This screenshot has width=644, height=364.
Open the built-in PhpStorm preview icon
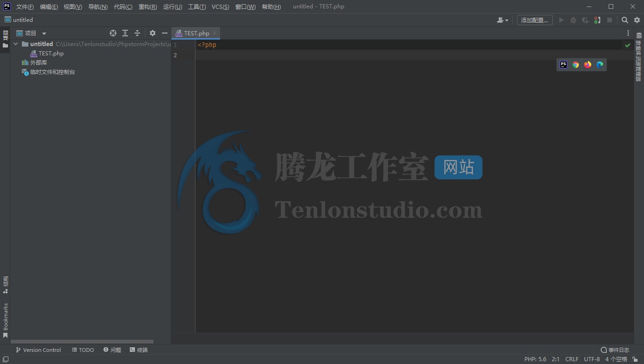pyautogui.click(x=563, y=65)
